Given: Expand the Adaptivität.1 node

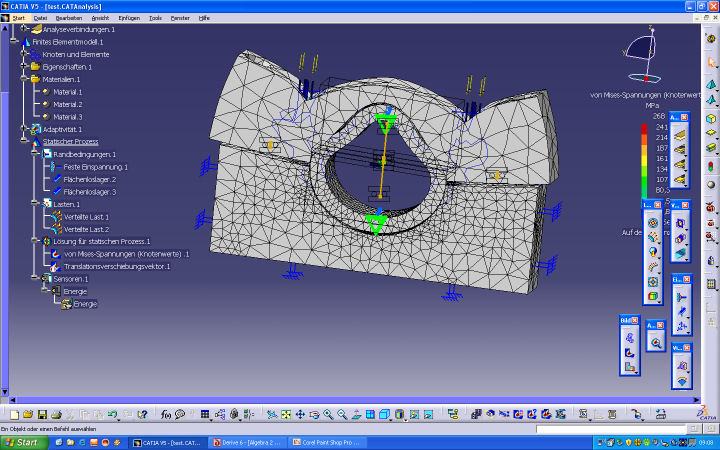Looking at the screenshot, I should tap(23, 129).
